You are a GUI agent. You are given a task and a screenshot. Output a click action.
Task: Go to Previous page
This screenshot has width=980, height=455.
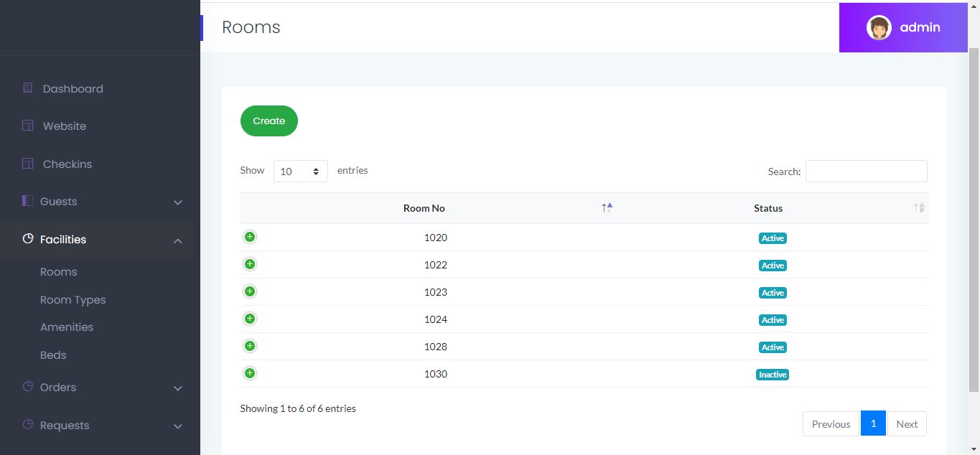[831, 424]
